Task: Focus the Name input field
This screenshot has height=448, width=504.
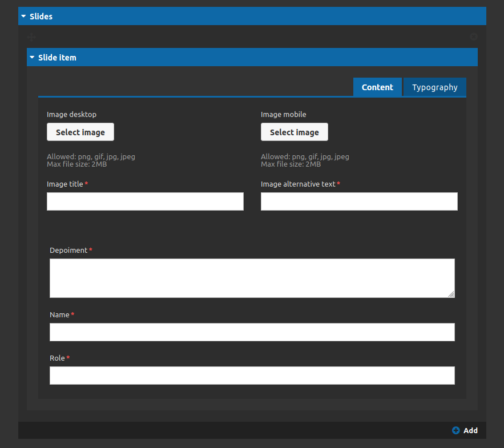Action: pos(252,332)
